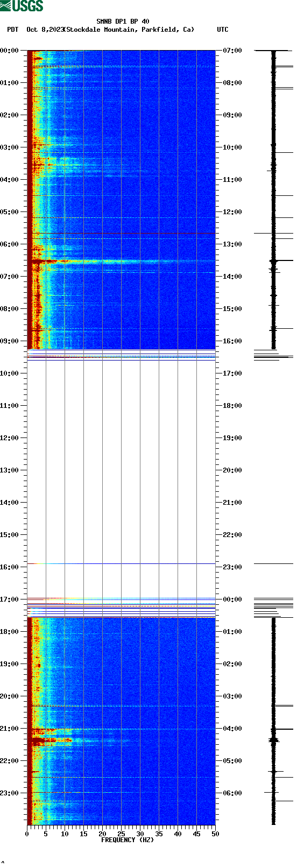Click the 18:00 PDT time label
The width and height of the screenshot is (297, 868).
(10, 632)
